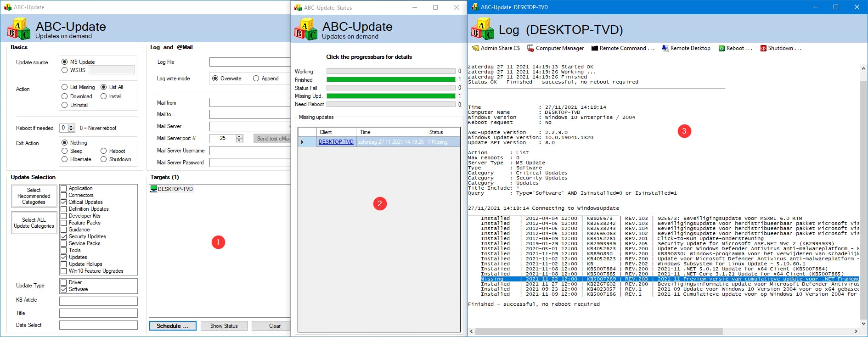Click the Shutdown toolbar icon in Log
868x337 pixels.
point(763,48)
